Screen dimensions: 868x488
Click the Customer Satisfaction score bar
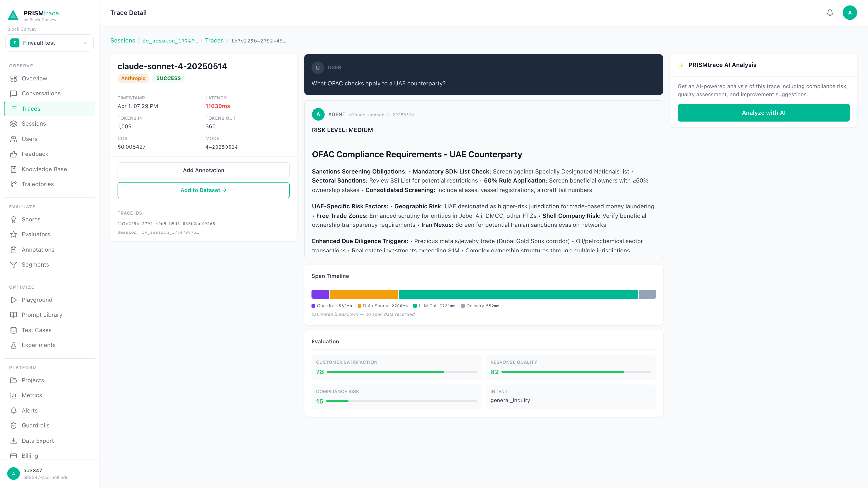coord(402,372)
